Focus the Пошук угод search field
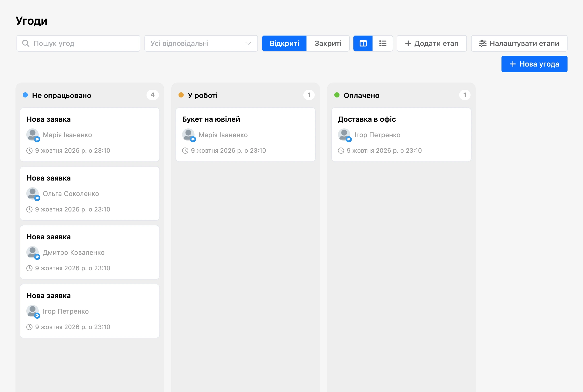583x392 pixels. coord(78,43)
